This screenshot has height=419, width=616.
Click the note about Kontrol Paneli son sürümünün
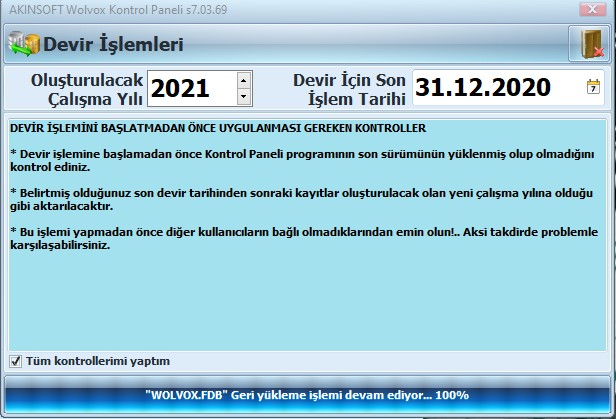click(302, 161)
